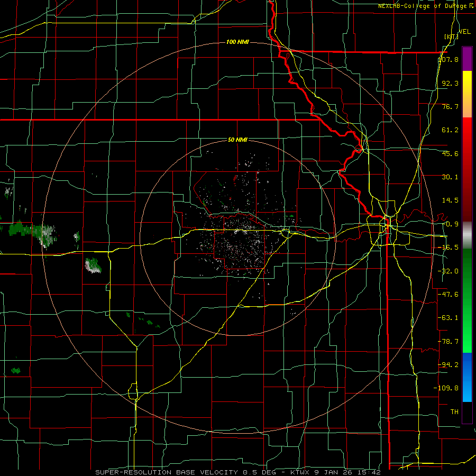Click the 50 NMI range ring label
This screenshot has height=476, width=476.
237,140
